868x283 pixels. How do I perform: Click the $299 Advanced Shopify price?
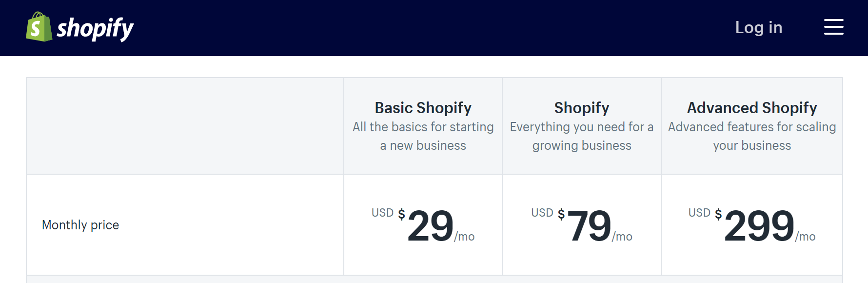[x=759, y=226]
